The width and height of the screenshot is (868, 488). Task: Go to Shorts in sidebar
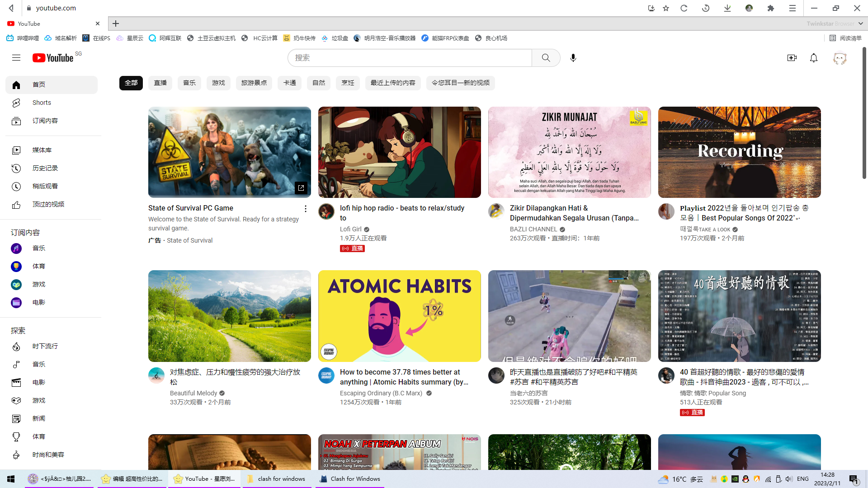point(52,103)
